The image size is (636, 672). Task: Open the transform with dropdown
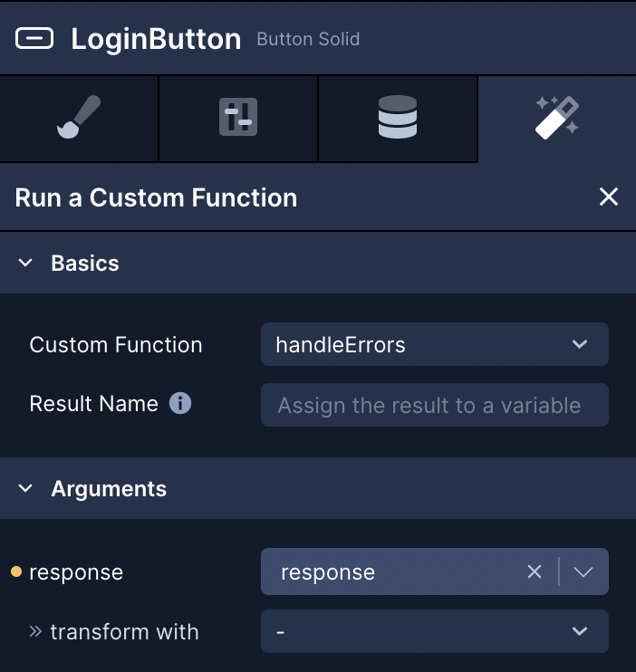(435, 631)
